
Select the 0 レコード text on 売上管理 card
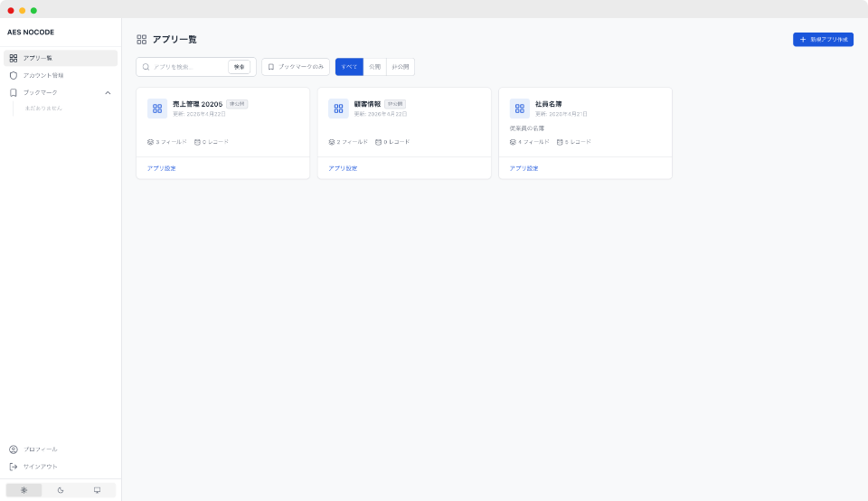(x=215, y=142)
